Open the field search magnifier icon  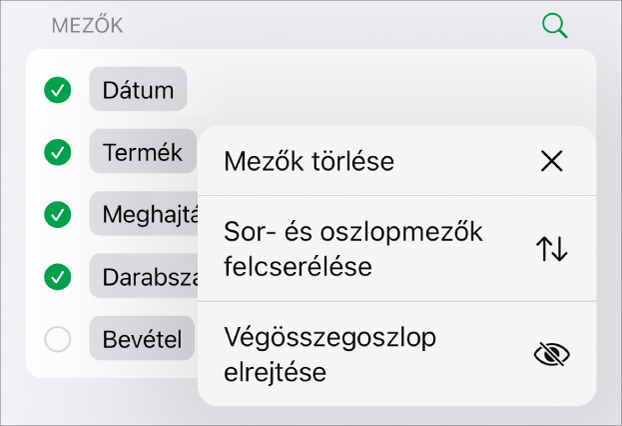point(554,26)
